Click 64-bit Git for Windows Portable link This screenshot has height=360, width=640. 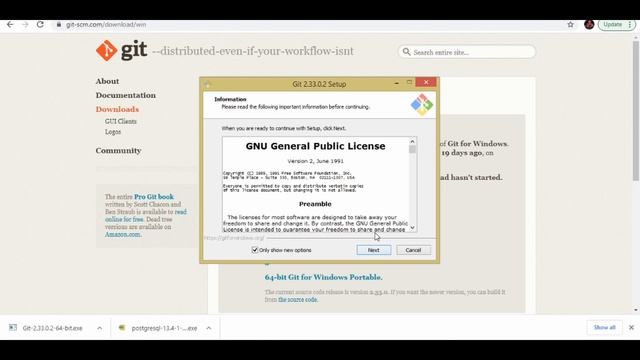[x=323, y=277]
